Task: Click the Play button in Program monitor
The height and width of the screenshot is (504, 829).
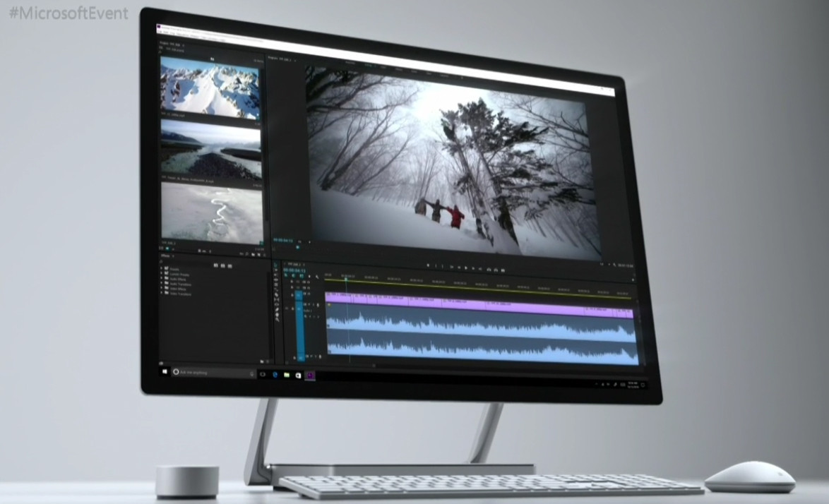Action: coord(466,268)
